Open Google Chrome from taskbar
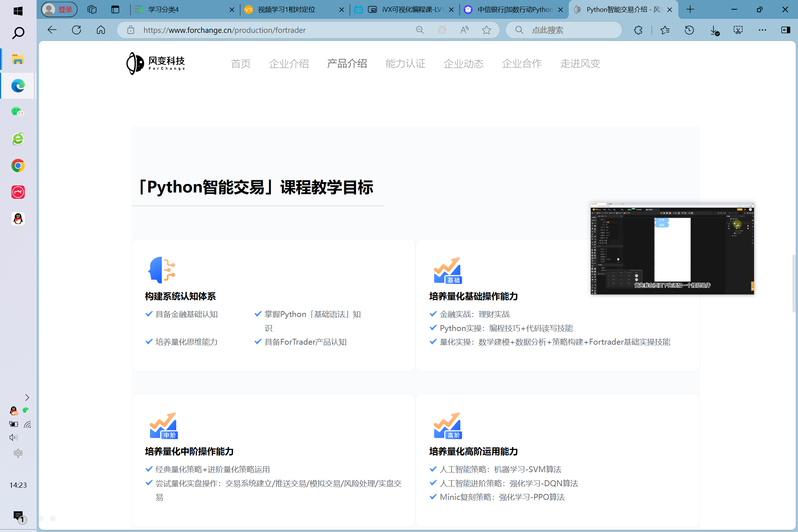This screenshot has width=798, height=532. point(18,166)
